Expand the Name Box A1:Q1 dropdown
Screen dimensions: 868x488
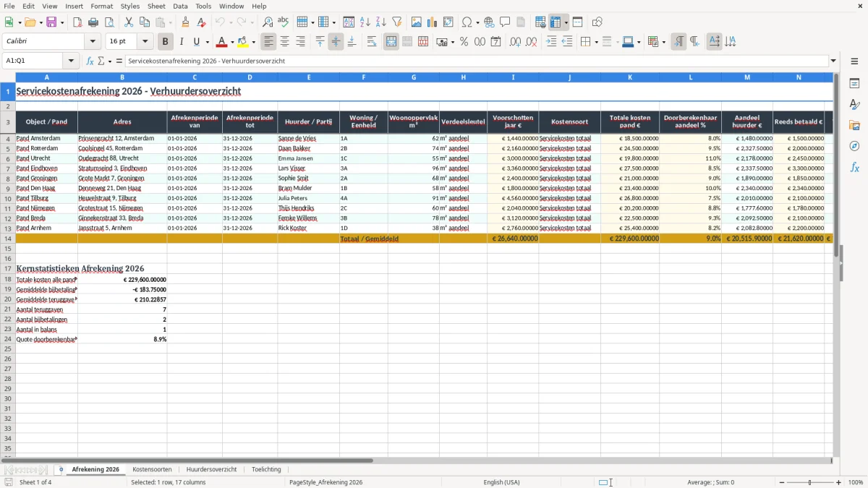(72, 61)
